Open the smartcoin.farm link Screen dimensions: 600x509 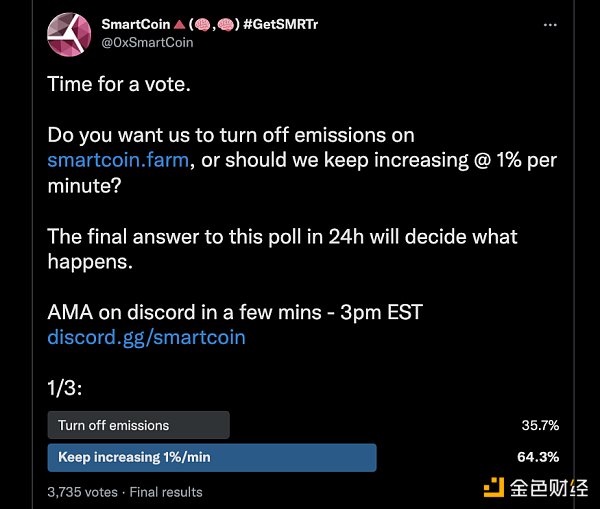(x=117, y=160)
